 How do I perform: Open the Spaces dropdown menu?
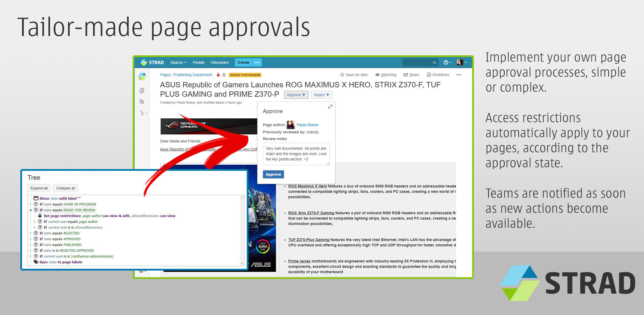point(178,62)
